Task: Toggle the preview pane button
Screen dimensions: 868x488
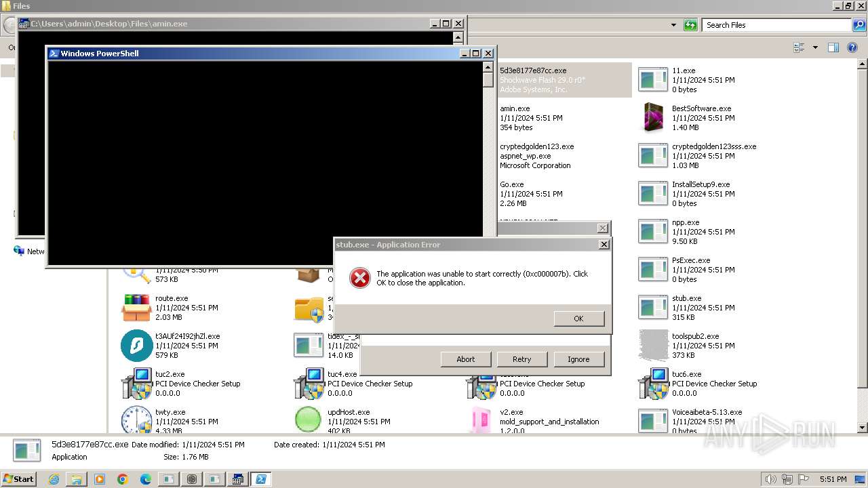Action: (833, 47)
